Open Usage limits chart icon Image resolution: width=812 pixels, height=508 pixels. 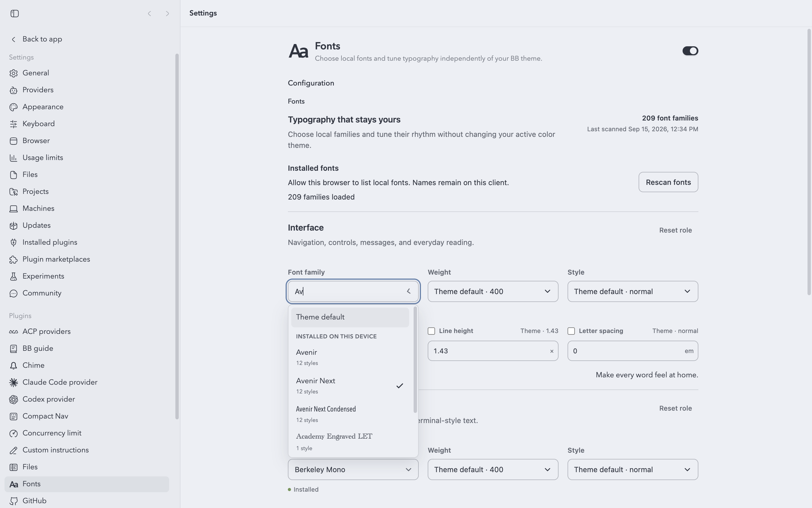click(14, 158)
